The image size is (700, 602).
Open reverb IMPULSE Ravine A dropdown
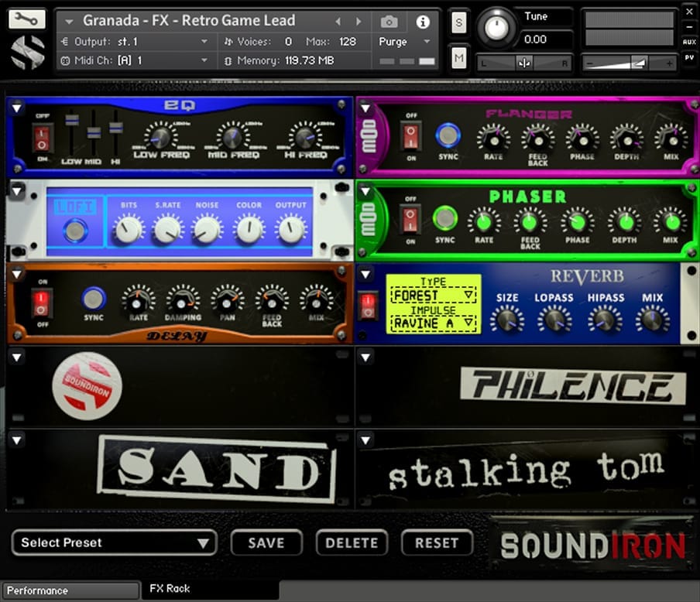tap(433, 323)
